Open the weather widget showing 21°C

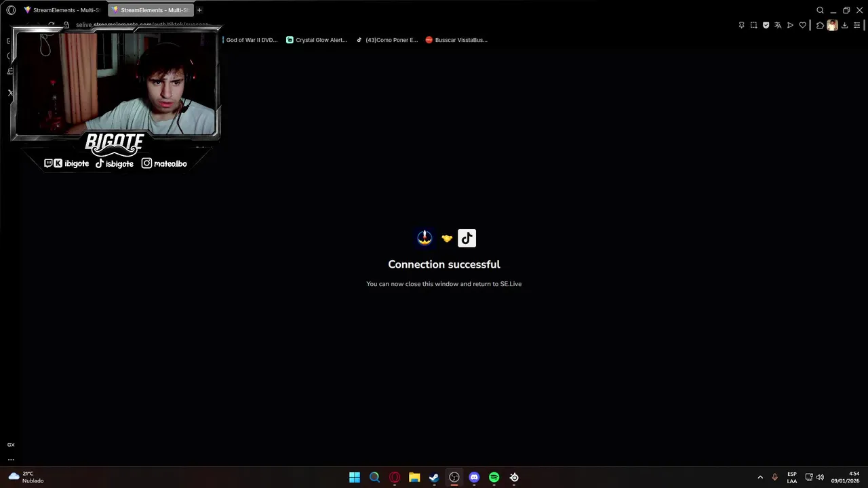(x=27, y=477)
